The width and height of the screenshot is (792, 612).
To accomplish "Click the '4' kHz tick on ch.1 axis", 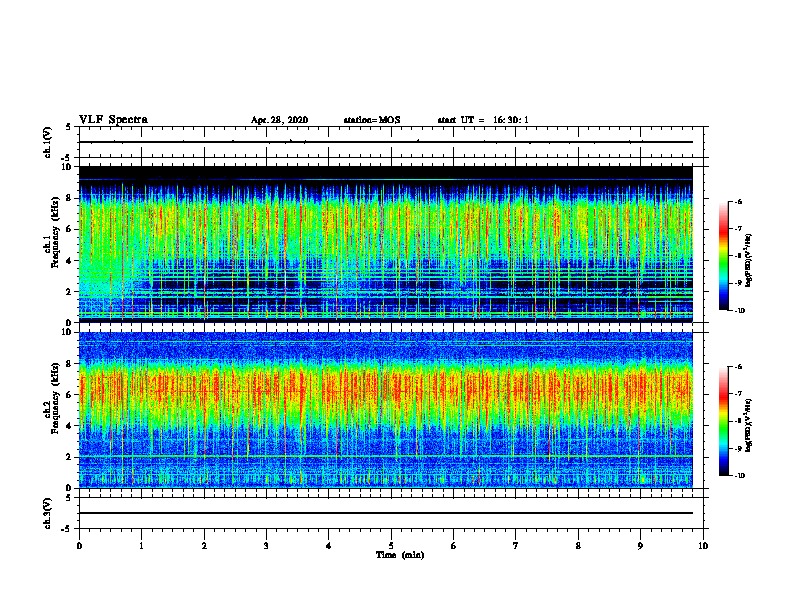I will (x=70, y=261).
